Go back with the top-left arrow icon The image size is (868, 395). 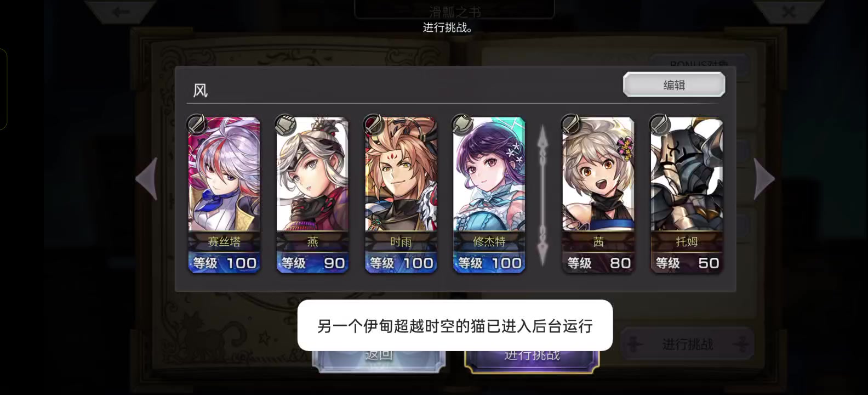121,12
